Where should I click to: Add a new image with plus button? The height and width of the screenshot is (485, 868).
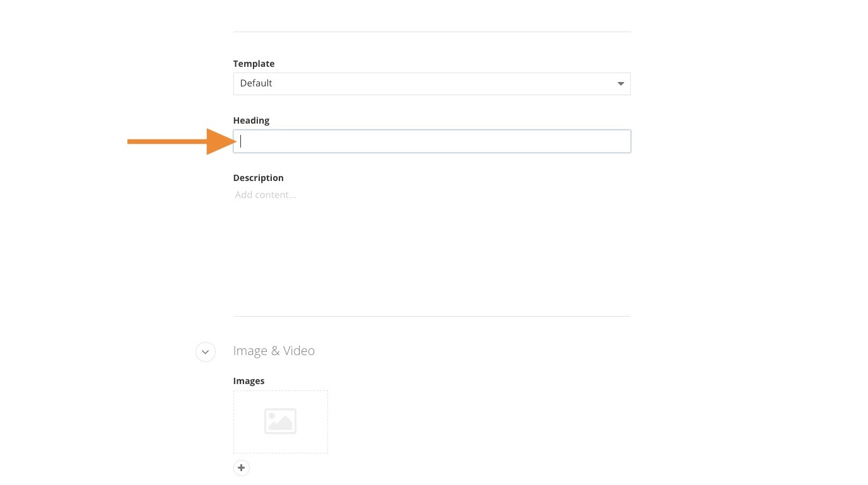[x=242, y=468]
